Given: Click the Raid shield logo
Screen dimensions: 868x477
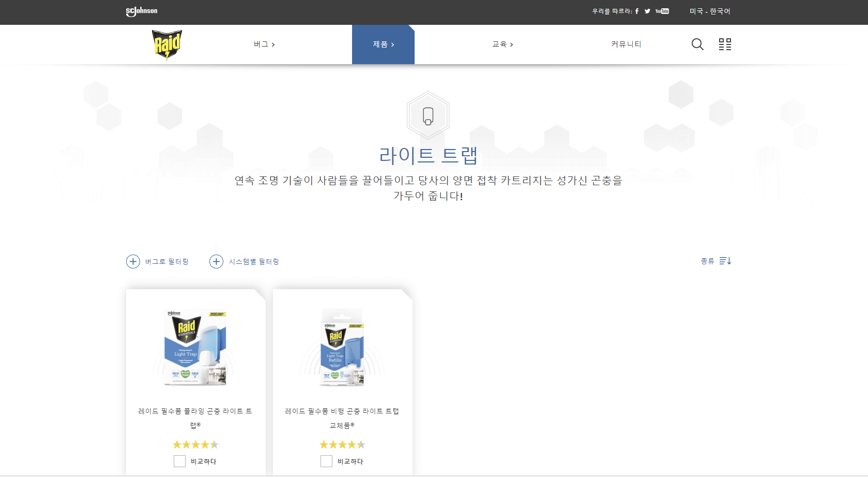Looking at the screenshot, I should pyautogui.click(x=166, y=44).
